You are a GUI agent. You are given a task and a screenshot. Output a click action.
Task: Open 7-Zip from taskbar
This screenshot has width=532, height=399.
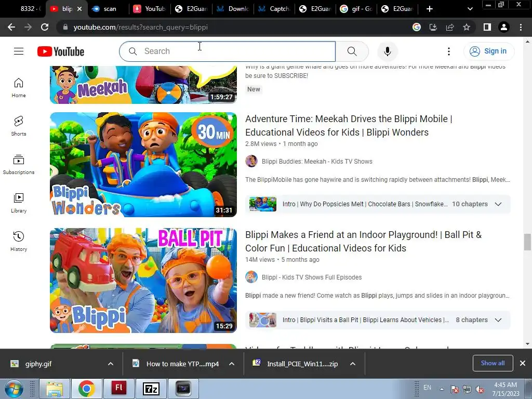(x=151, y=389)
